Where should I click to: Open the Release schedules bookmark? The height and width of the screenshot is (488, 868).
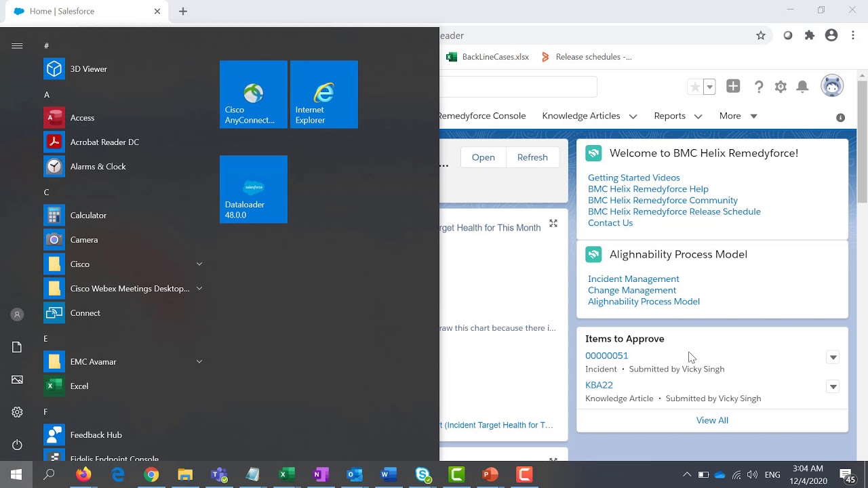tap(587, 57)
